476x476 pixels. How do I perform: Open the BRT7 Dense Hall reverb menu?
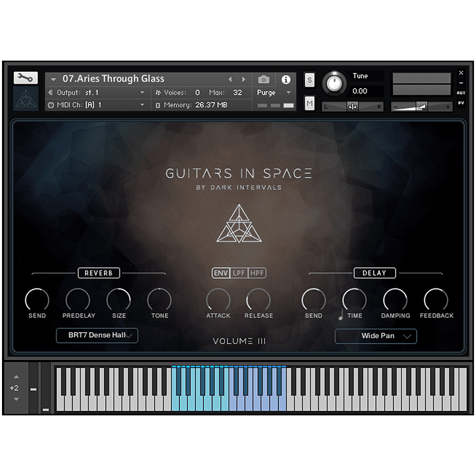point(97,336)
